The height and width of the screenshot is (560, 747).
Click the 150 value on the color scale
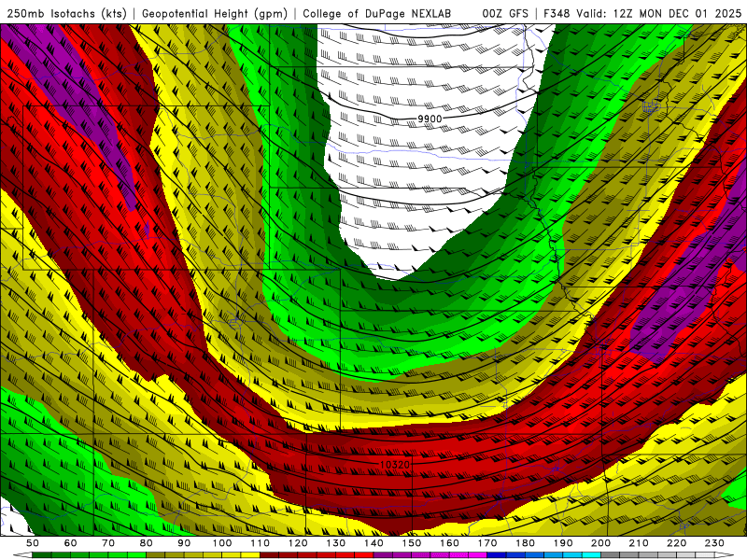coord(412,543)
